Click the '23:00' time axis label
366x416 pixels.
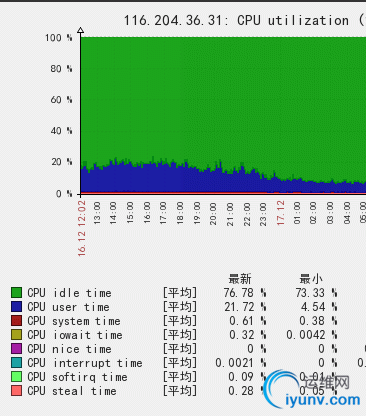pyautogui.click(x=264, y=214)
